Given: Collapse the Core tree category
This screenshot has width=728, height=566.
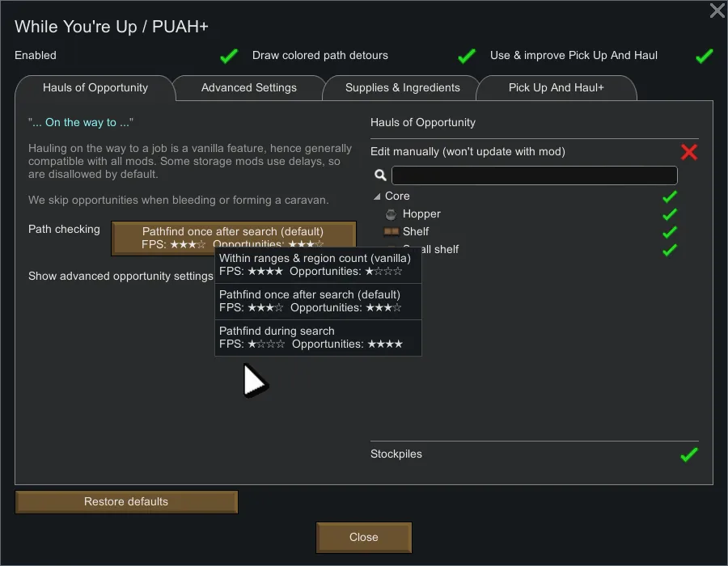Looking at the screenshot, I should [x=377, y=196].
